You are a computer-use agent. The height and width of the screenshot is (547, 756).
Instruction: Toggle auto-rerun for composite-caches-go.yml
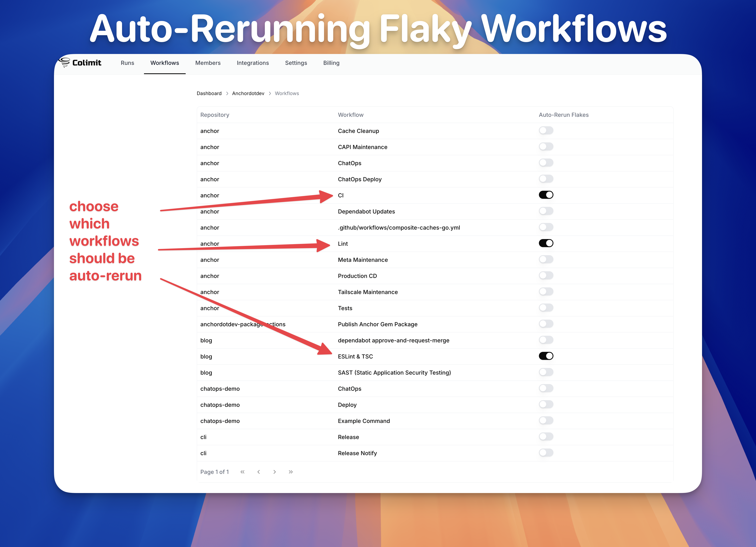point(546,227)
